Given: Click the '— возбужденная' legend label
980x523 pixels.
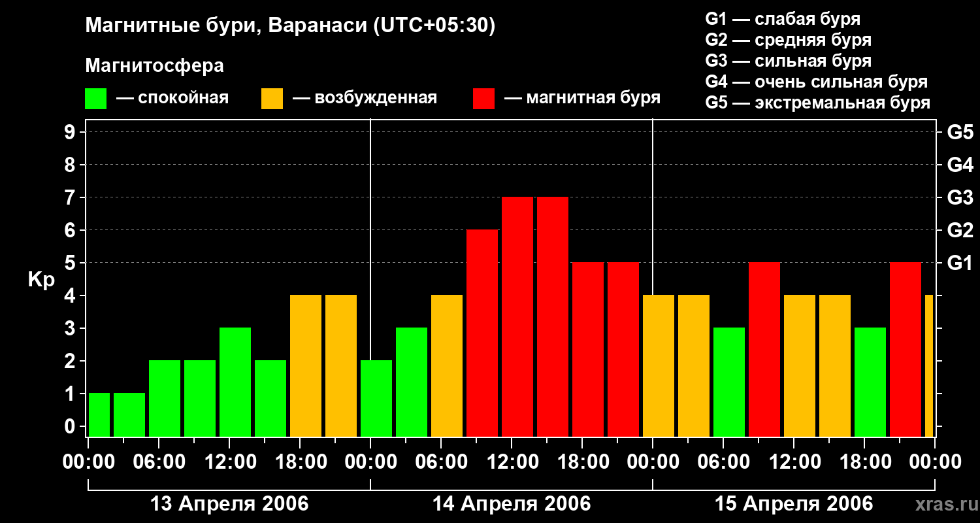Looking at the screenshot, I should (365, 98).
